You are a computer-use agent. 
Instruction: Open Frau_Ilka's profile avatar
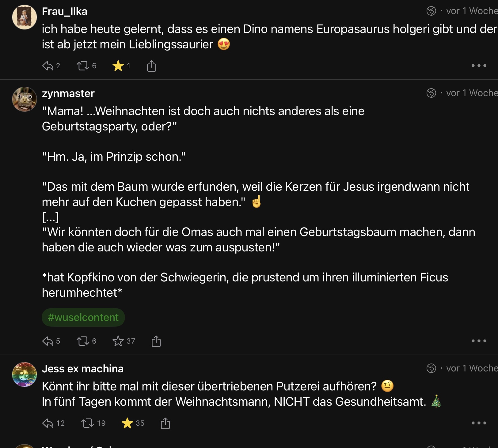pos(24,17)
